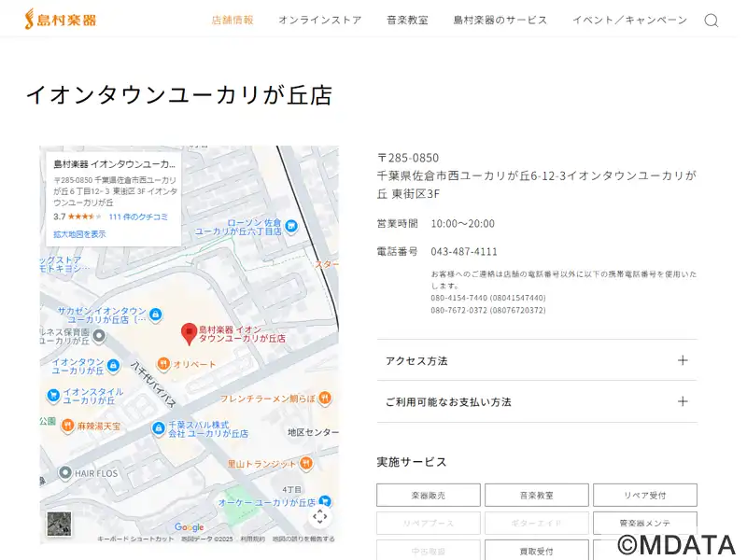747x560 pixels.
Task: Open the 音楽教室 menu
Action: coord(407,20)
